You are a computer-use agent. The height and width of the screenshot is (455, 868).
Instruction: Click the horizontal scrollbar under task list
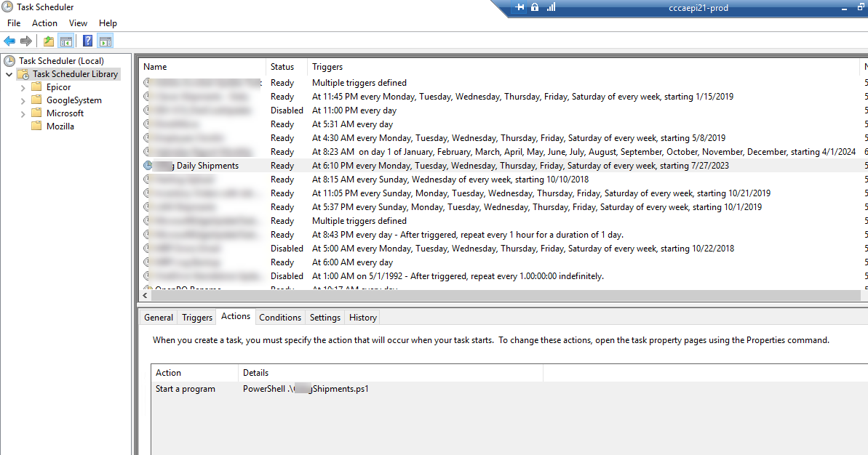tap(503, 296)
